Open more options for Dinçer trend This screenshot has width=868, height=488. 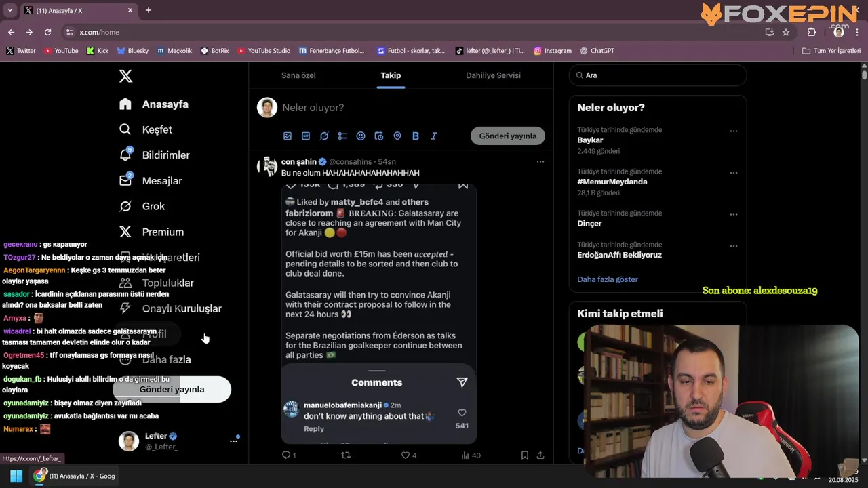coord(733,214)
